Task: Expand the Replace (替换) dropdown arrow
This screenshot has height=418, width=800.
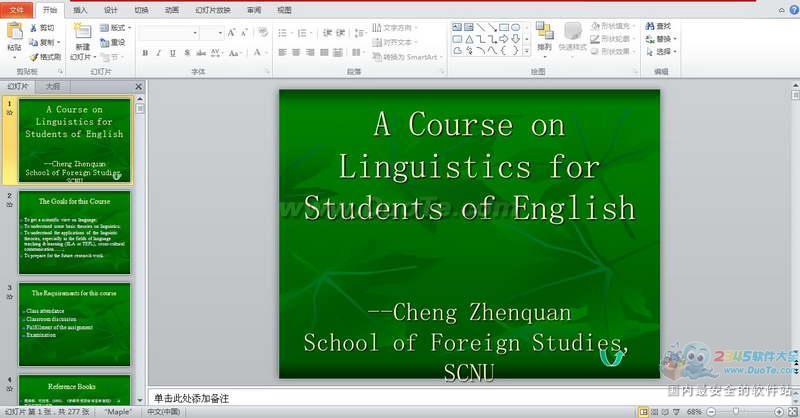Action: click(678, 39)
